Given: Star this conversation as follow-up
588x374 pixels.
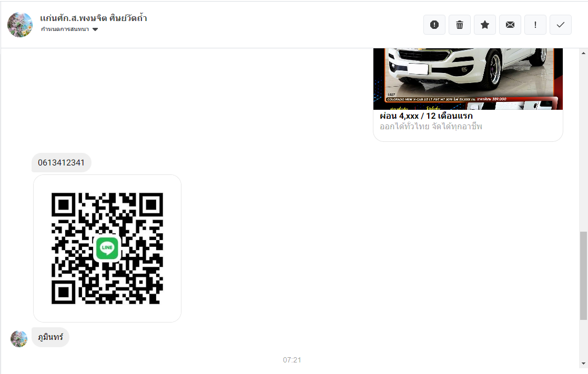Looking at the screenshot, I should coord(485,25).
